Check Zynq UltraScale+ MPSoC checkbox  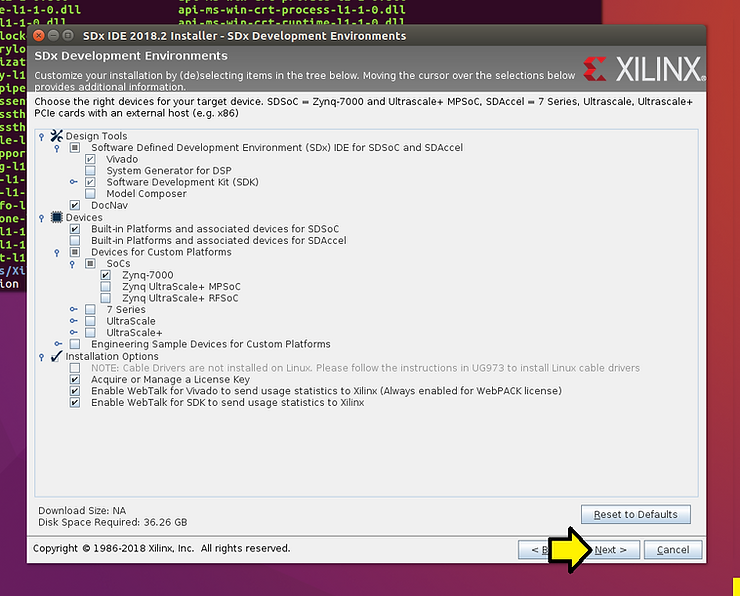[106, 286]
